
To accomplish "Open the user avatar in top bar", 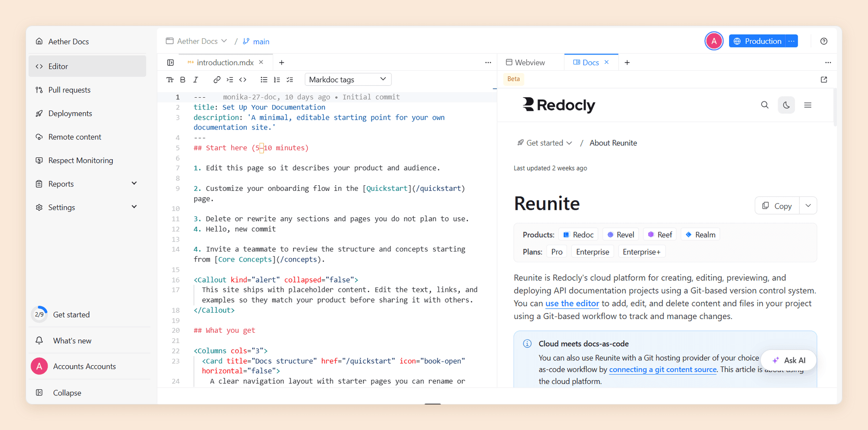I will pos(714,41).
